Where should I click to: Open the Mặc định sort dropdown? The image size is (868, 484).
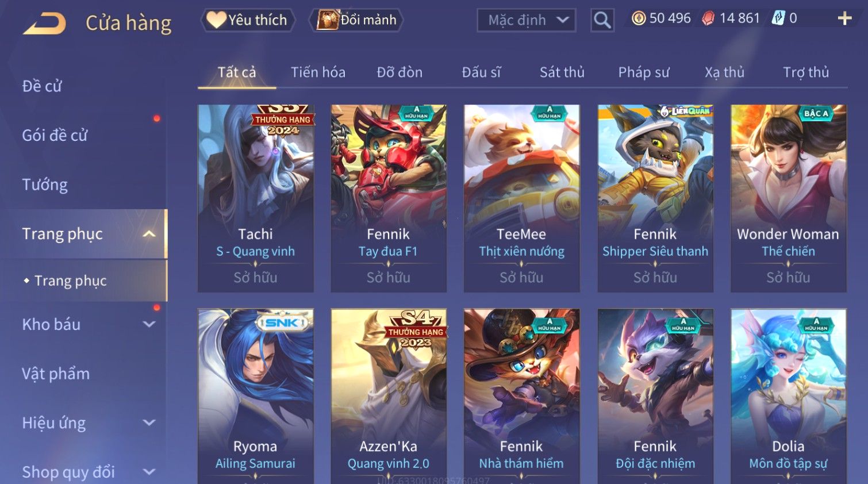tap(526, 21)
